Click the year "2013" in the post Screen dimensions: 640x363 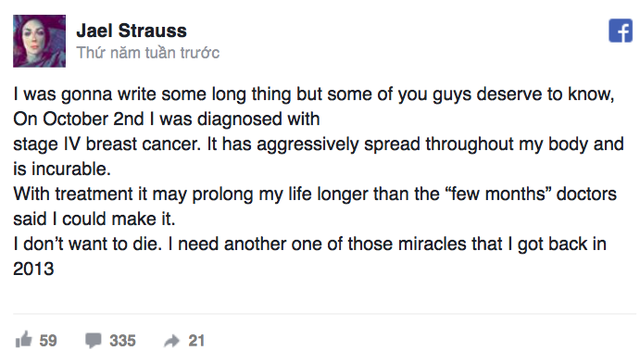click(33, 269)
